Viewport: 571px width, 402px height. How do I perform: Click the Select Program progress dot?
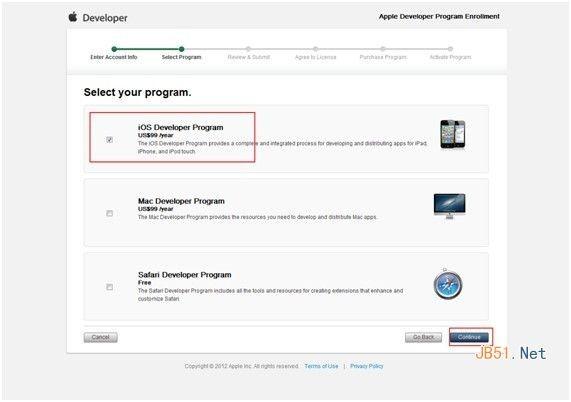181,49
